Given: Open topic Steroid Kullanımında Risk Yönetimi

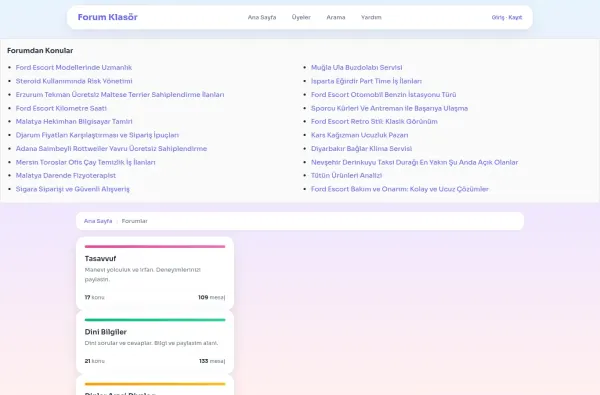Looking at the screenshot, I should [74, 81].
